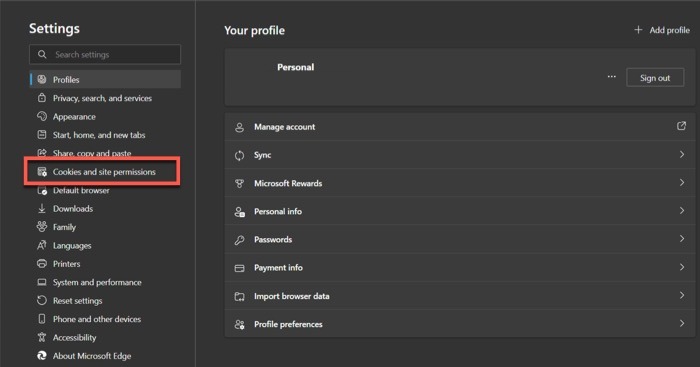Expand the Payment info row chevron
Screen dimensions: 700x367
pyautogui.click(x=682, y=267)
